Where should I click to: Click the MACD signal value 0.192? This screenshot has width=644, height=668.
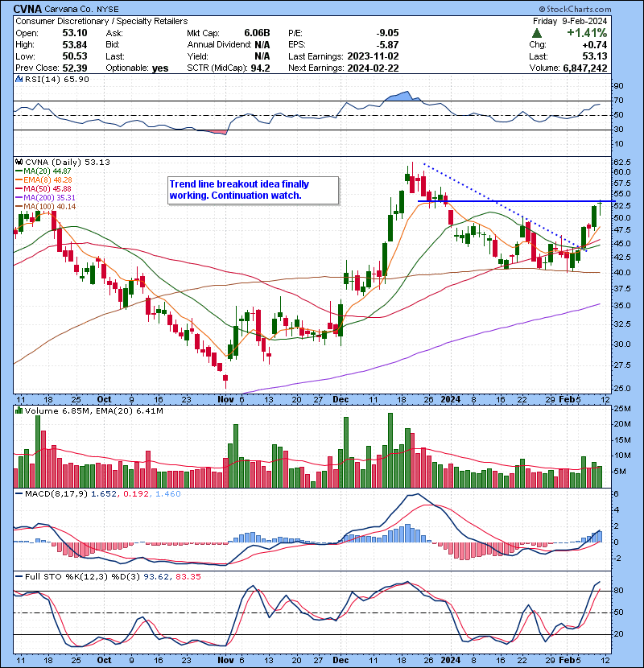point(136,494)
